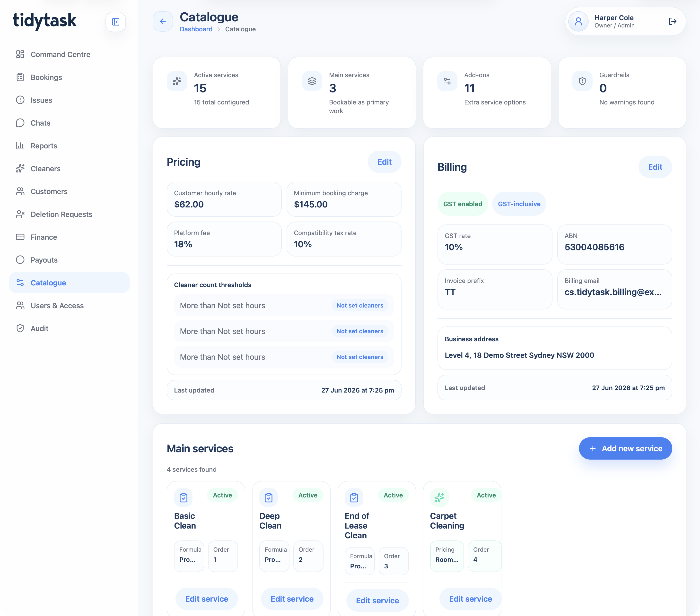Click the logout icon beside Harper Cole
The height and width of the screenshot is (616, 700).
click(x=672, y=22)
